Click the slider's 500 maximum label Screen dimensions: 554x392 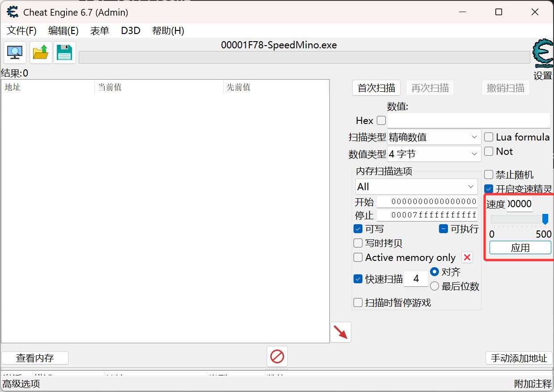pyautogui.click(x=544, y=234)
